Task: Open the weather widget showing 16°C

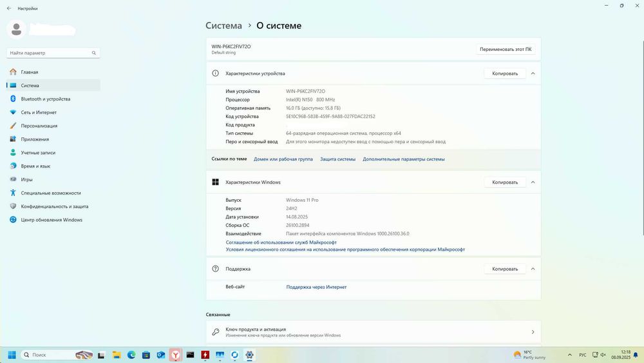Action: 530,355
